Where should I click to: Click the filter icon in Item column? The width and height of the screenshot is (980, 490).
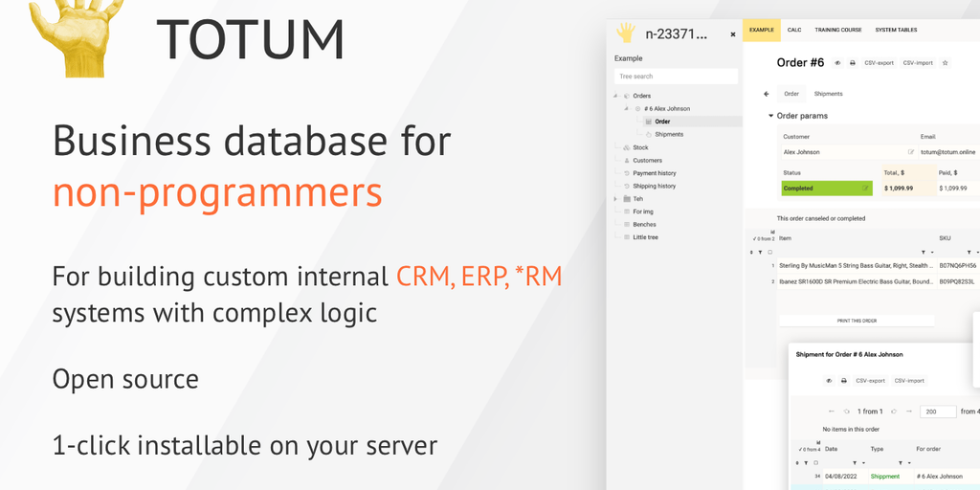924,253
